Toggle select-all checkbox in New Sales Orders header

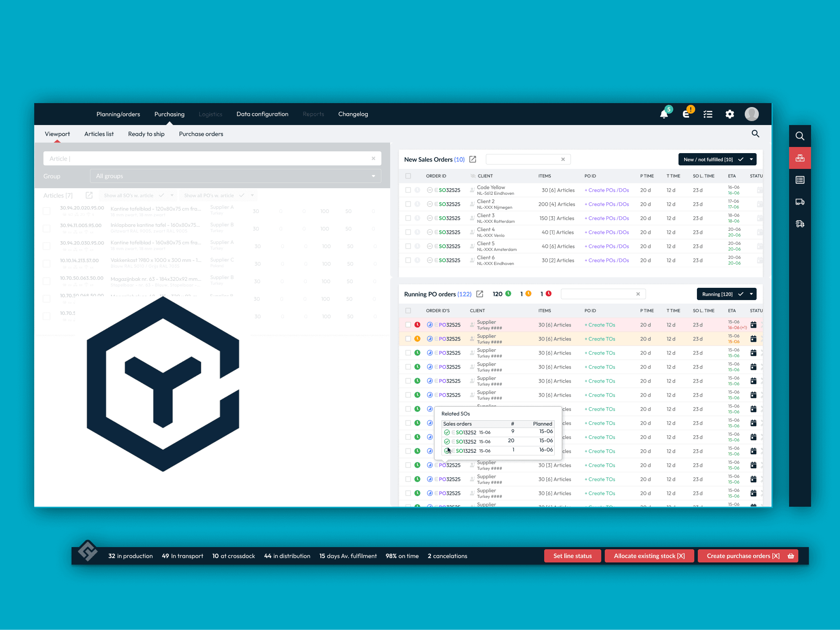(x=408, y=176)
